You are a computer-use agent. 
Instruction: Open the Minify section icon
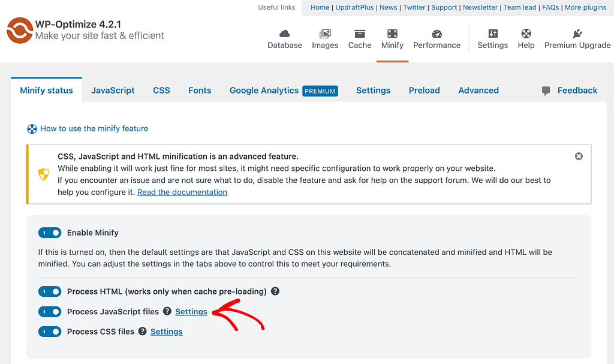pos(392,34)
